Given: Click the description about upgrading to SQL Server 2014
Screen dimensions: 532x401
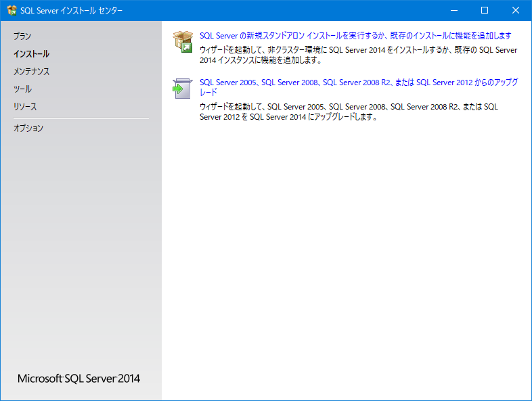Looking at the screenshot, I should (x=349, y=112).
